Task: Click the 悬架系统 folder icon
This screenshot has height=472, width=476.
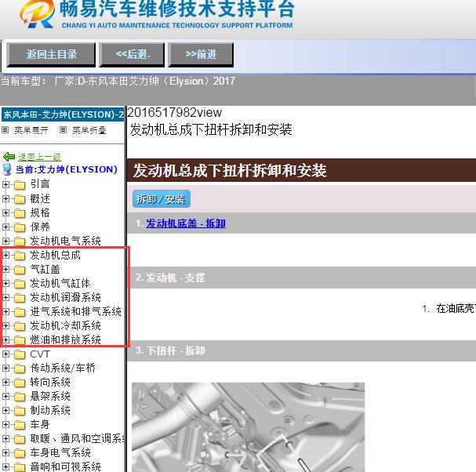Action: point(20,397)
